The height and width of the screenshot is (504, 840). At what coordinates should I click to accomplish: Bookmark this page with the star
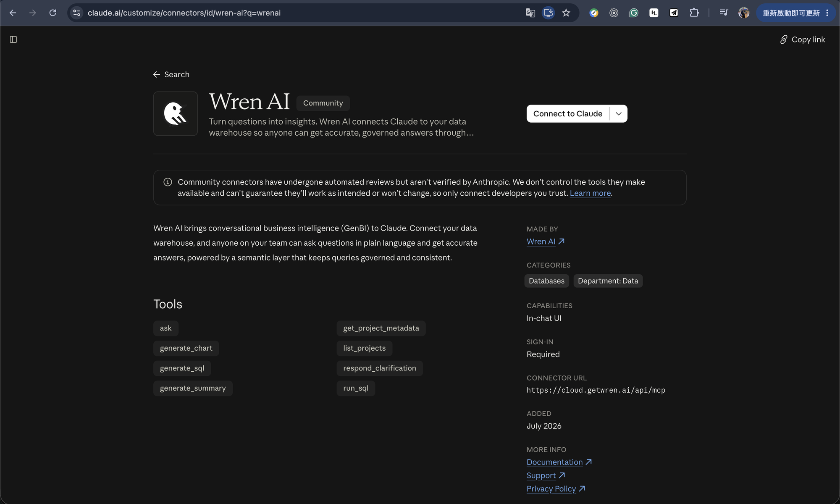click(566, 13)
